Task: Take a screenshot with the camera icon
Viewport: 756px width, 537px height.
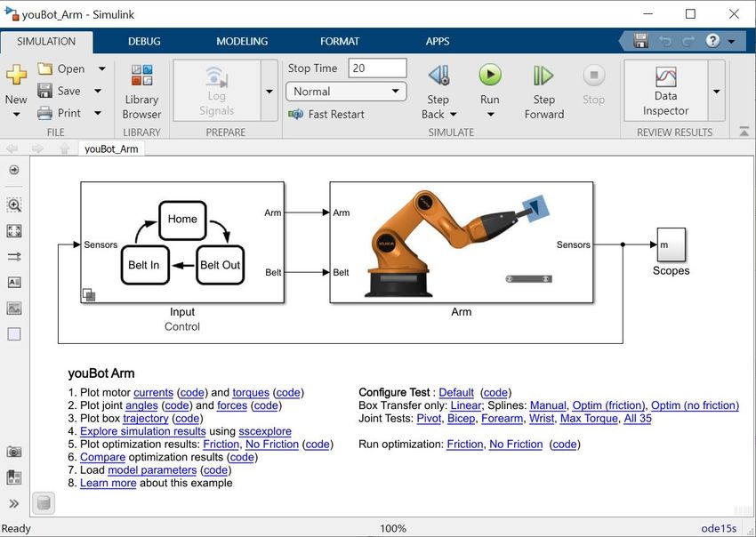Action: pyautogui.click(x=14, y=452)
